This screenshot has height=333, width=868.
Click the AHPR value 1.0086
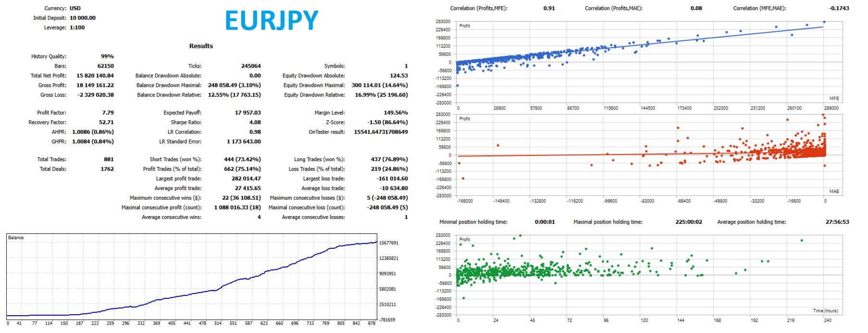pyautogui.click(x=93, y=132)
